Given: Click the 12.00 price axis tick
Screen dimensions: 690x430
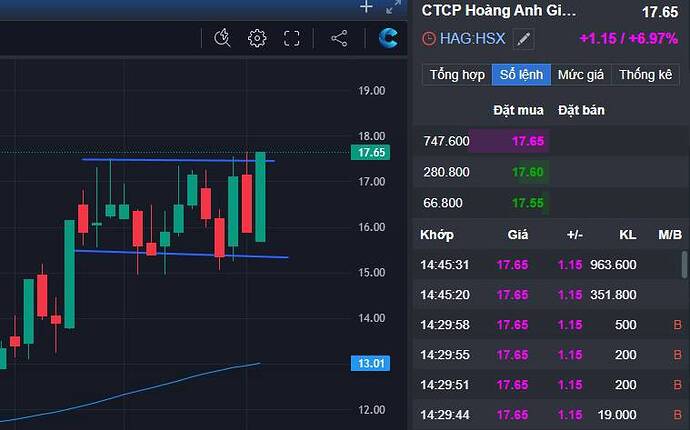Looking at the screenshot, I should (x=371, y=410).
